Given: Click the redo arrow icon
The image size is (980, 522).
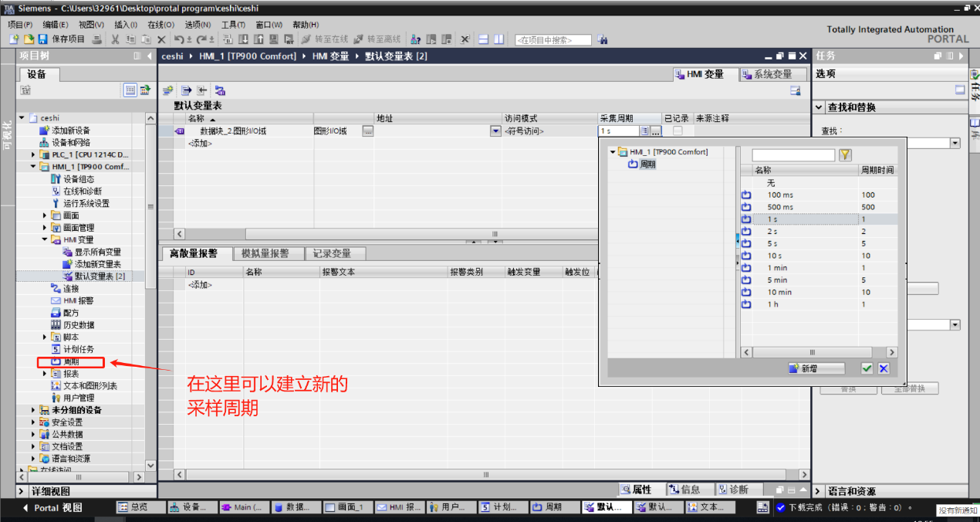Looking at the screenshot, I should [x=202, y=39].
